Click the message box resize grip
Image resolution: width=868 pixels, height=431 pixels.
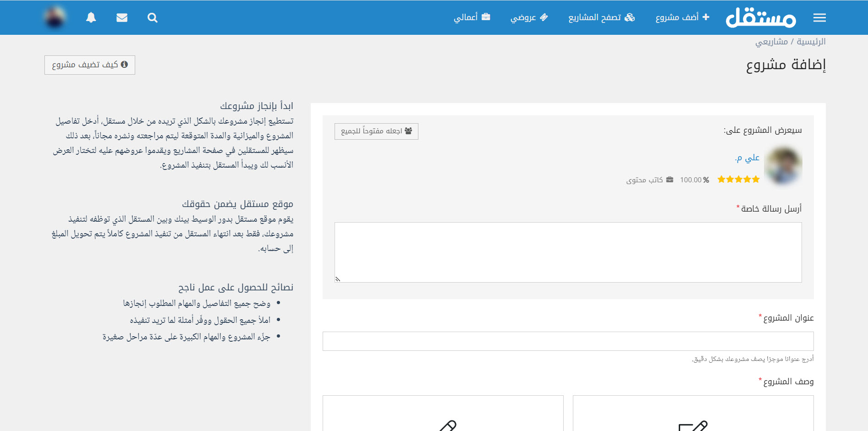click(338, 279)
